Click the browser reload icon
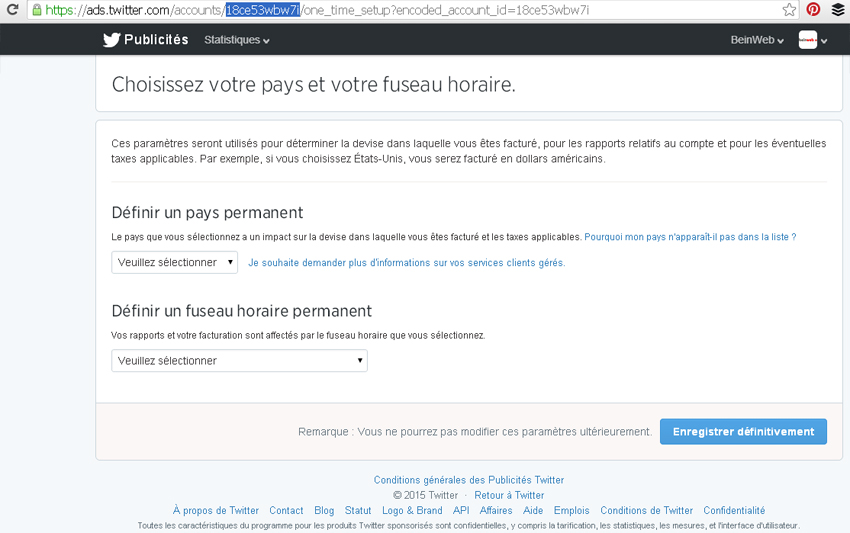 pos(12,10)
